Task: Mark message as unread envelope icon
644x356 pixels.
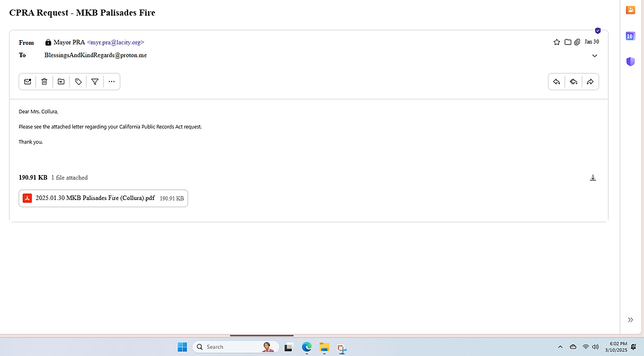Action: pos(28,82)
